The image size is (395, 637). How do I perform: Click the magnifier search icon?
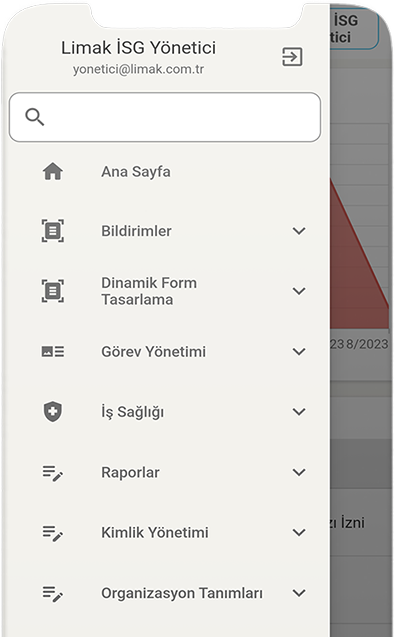[35, 117]
